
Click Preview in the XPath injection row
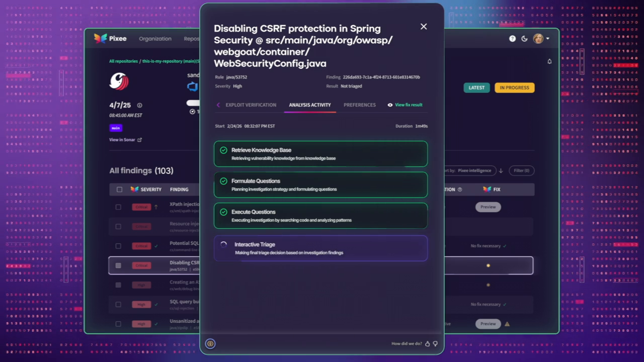[x=488, y=207]
